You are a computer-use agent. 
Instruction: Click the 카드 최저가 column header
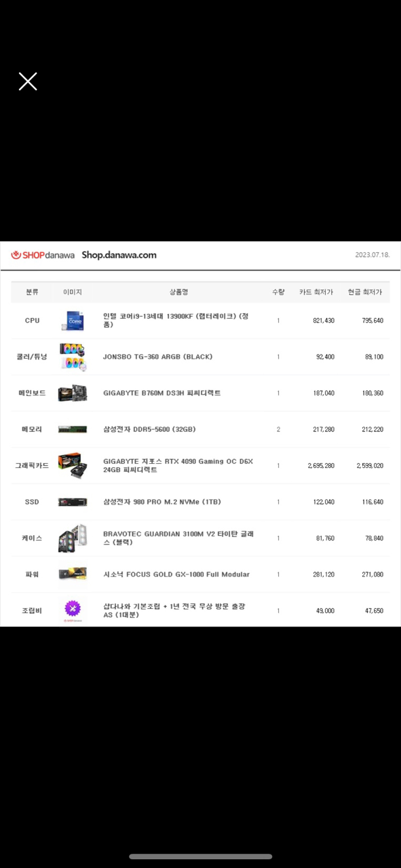click(316, 292)
